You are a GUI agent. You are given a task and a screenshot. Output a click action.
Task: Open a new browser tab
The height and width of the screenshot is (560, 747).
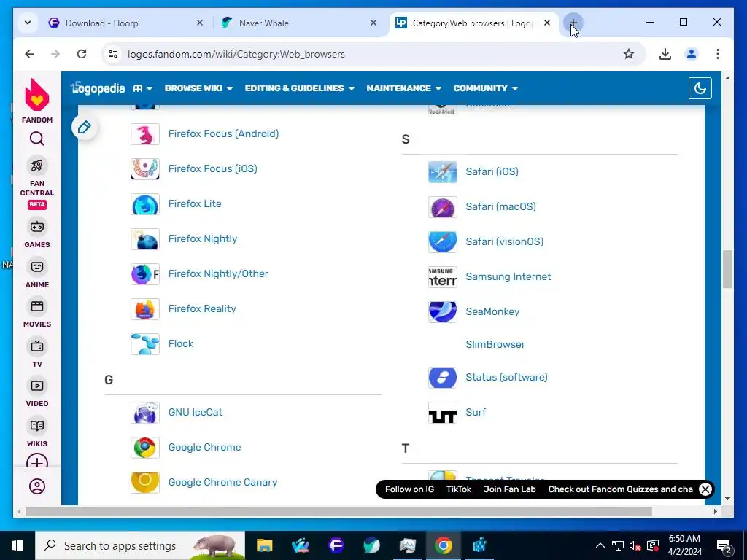coord(573,23)
